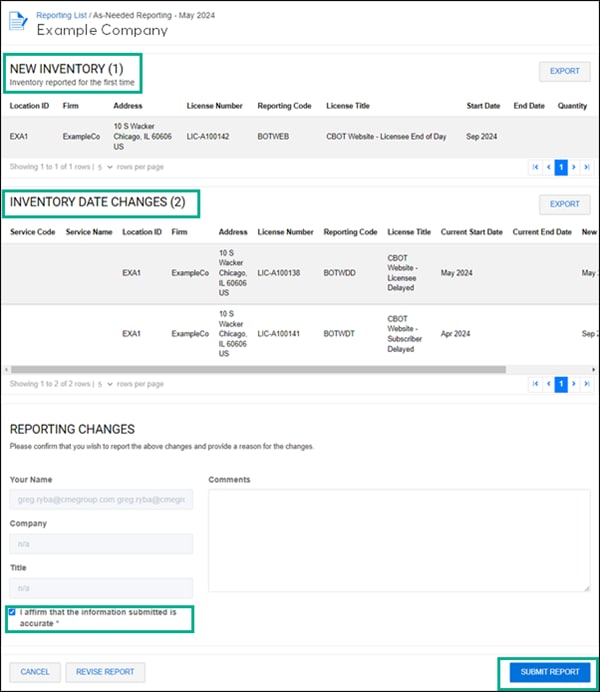Export the New Inventory table
This screenshot has width=600, height=692.
point(564,71)
